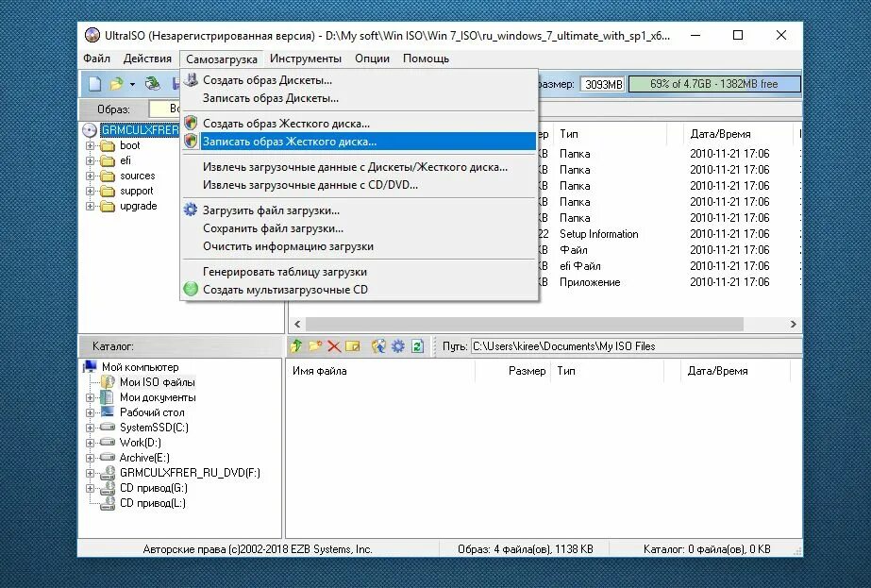
Task: Click the CD привод(G:) drive icon
Action: (x=108, y=488)
